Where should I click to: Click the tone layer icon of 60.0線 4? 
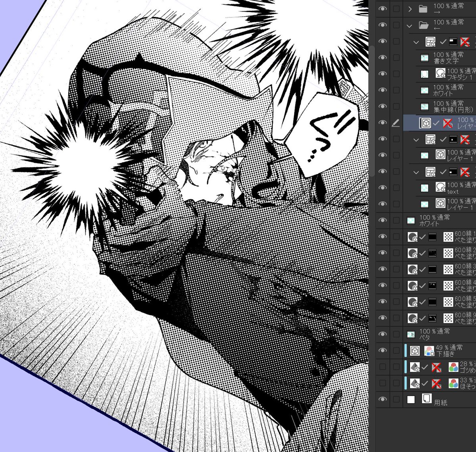413,286
